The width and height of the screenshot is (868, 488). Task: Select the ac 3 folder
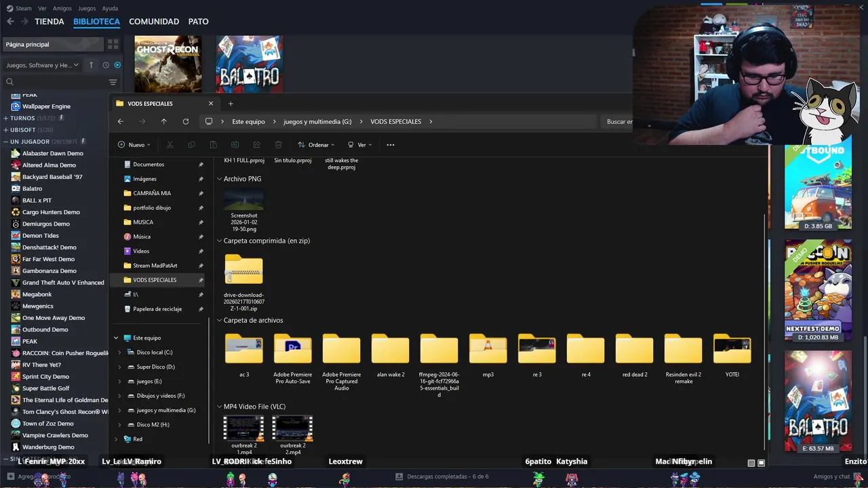point(244,355)
